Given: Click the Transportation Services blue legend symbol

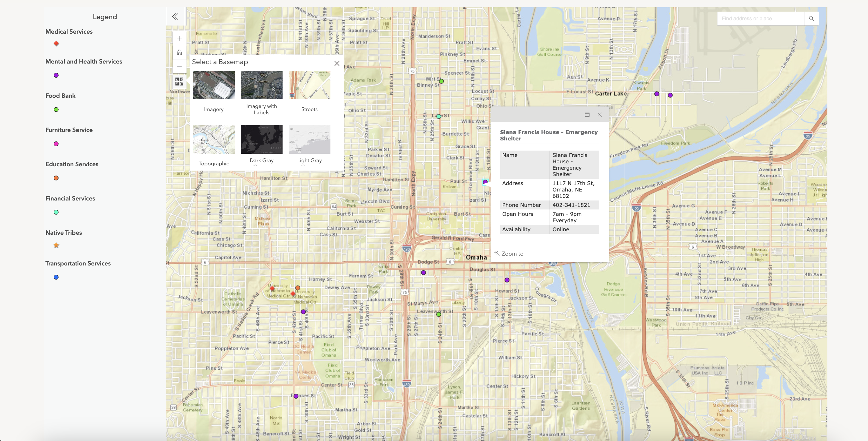Looking at the screenshot, I should (x=56, y=277).
